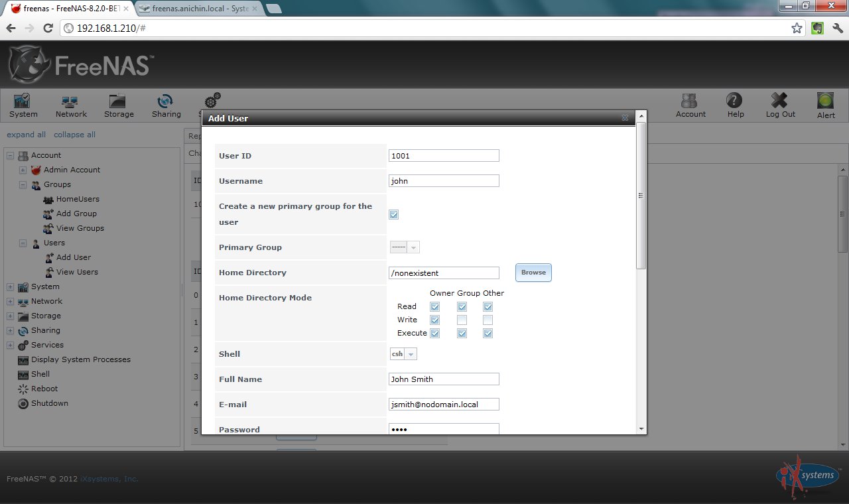Image resolution: width=849 pixels, height=504 pixels.
Task: Open the Alert status icon
Action: pyautogui.click(x=826, y=105)
